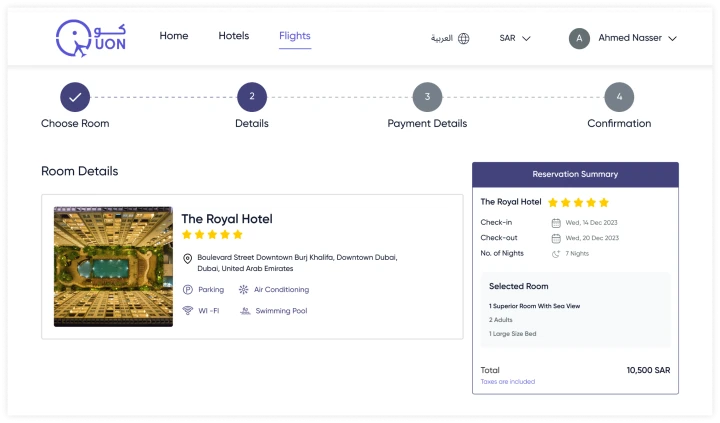720x423 pixels.
Task: Select the Flights tab
Action: click(295, 36)
